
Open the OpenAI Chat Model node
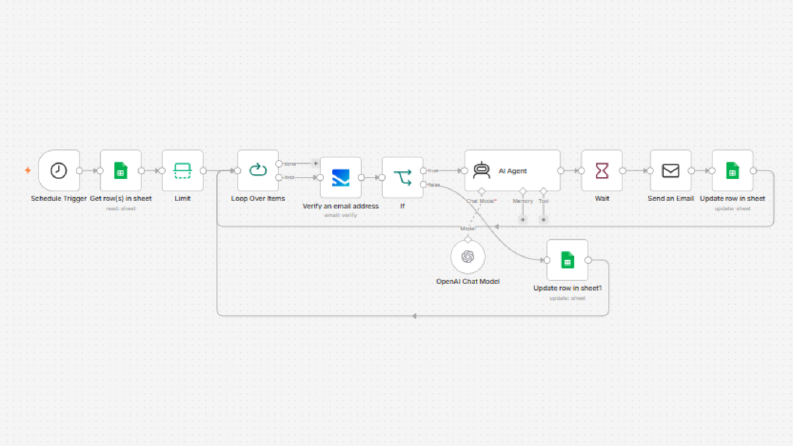pyautogui.click(x=468, y=257)
